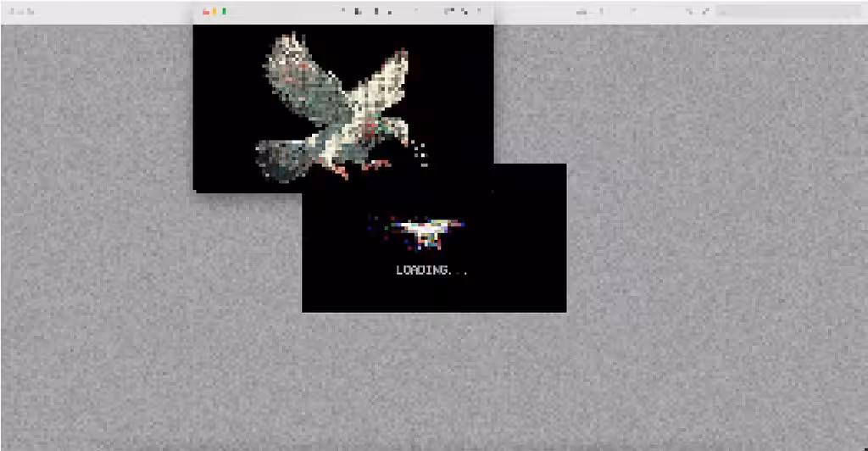Click the yellow minimize button of the pigeon window

[214, 12]
